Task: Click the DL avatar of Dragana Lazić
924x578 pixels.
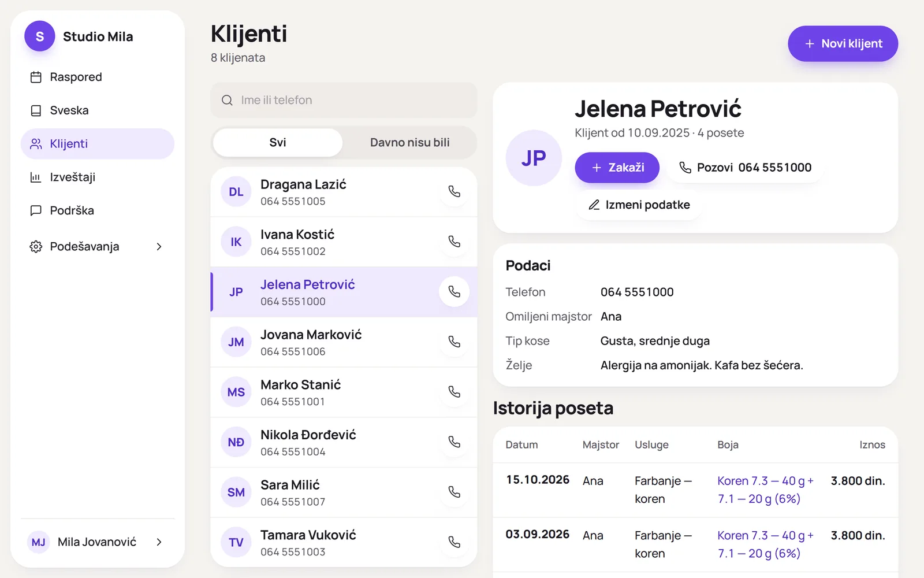Action: coord(236,192)
